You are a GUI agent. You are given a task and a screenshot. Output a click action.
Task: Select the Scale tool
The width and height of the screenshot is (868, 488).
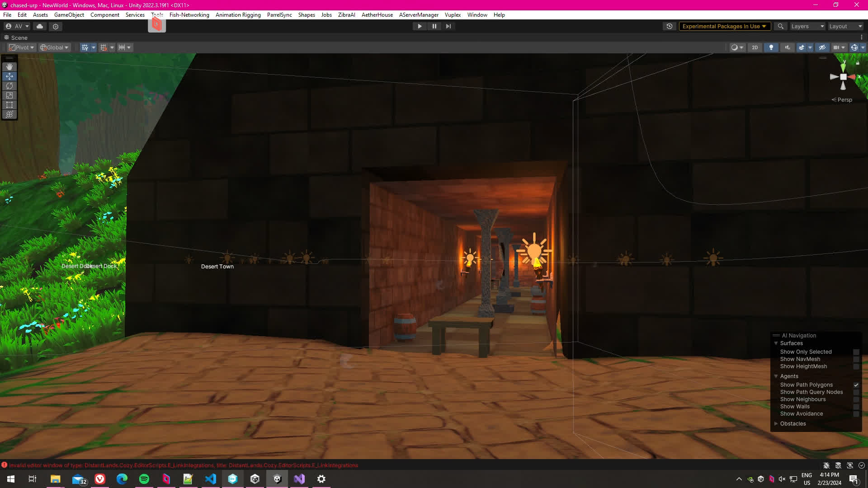tap(9, 95)
